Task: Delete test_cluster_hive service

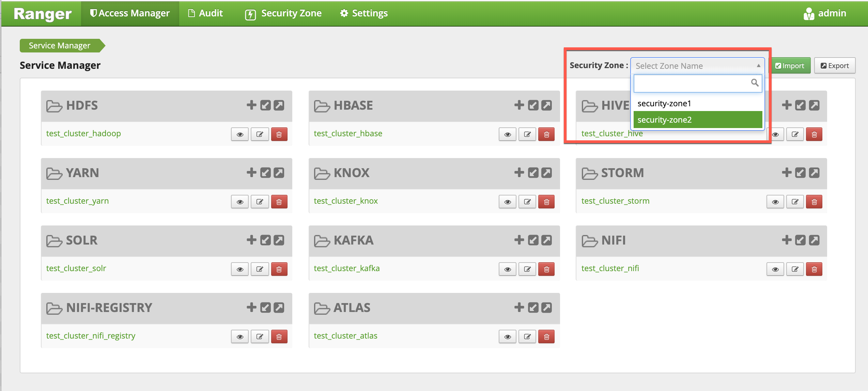Action: (814, 134)
